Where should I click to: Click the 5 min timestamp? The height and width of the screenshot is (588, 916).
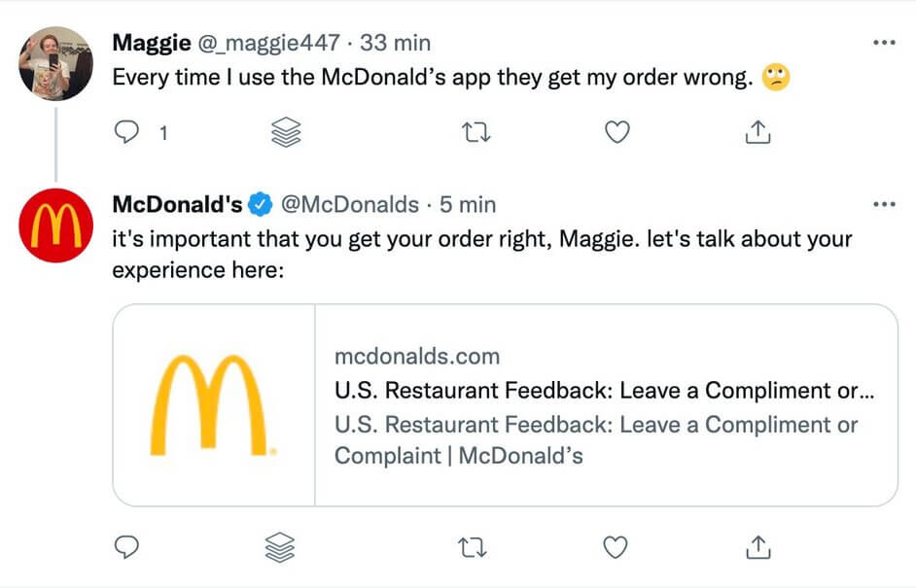tap(468, 204)
